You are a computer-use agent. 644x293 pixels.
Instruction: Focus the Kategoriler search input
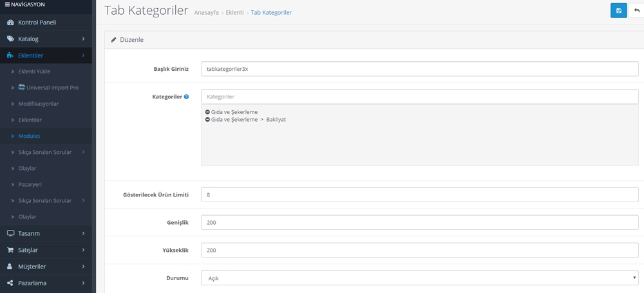tap(419, 97)
